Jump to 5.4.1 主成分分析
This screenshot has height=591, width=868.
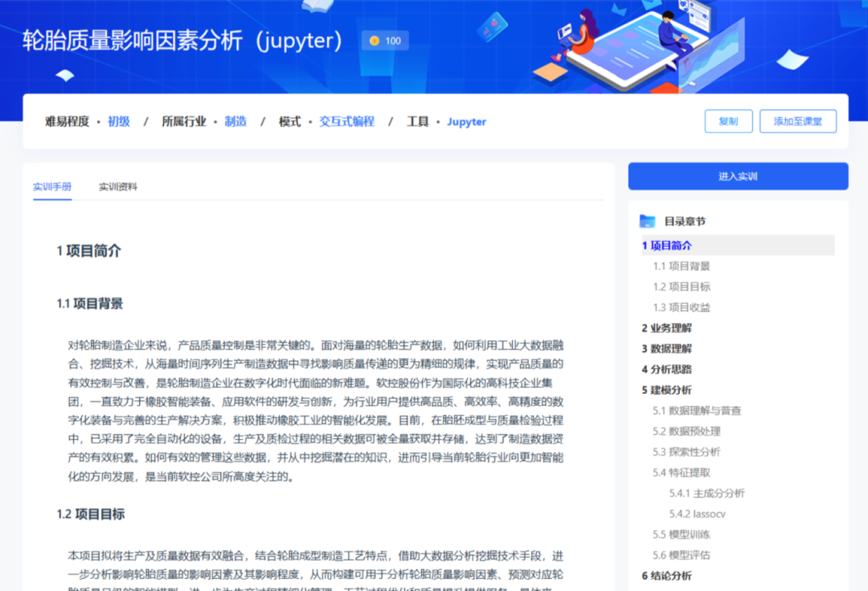point(706,493)
